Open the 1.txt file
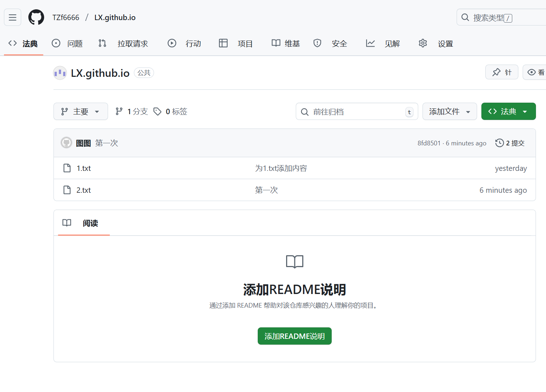The width and height of the screenshot is (546, 392). (84, 168)
